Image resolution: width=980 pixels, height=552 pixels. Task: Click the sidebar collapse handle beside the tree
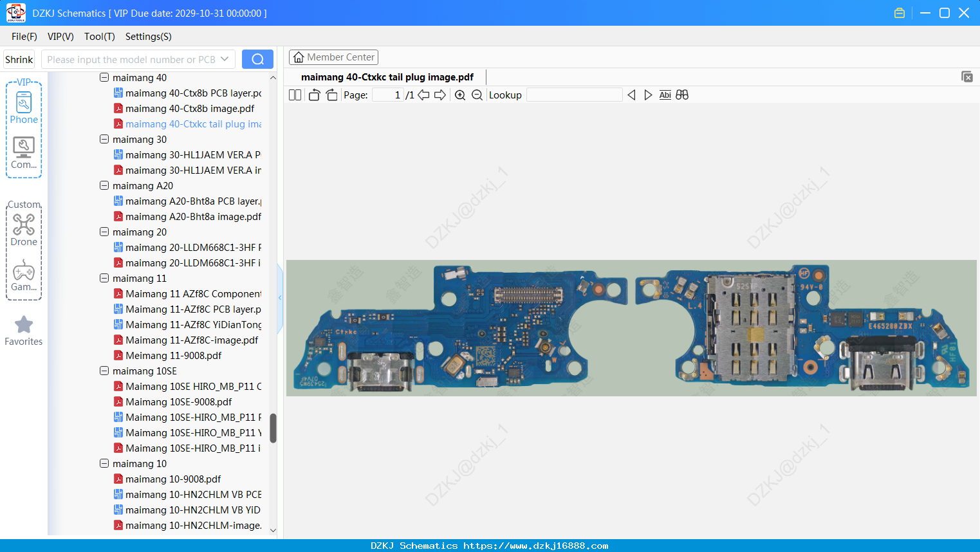click(280, 298)
